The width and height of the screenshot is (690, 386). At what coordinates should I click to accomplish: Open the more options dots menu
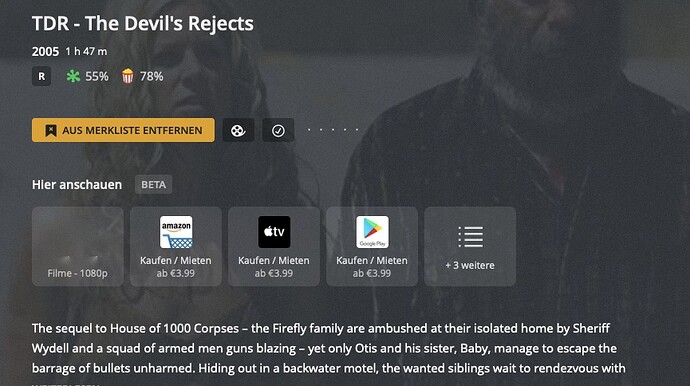[x=333, y=130]
